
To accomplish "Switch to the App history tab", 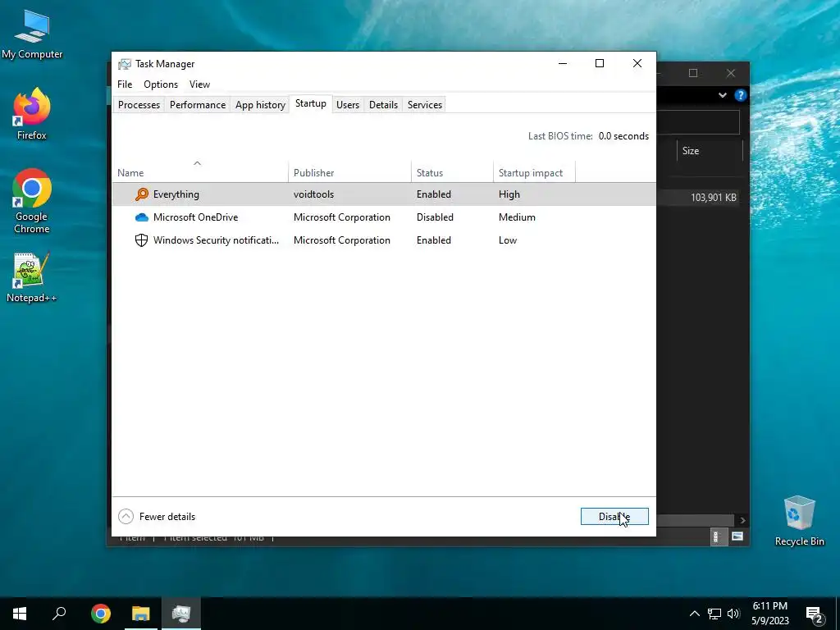I will tap(260, 104).
